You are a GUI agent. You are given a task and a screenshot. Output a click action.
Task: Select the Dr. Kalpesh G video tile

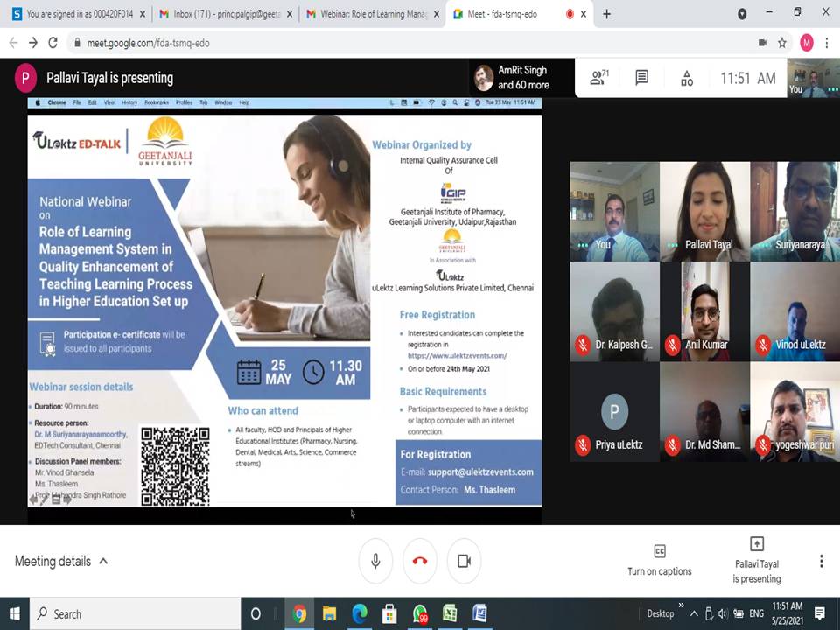614,311
